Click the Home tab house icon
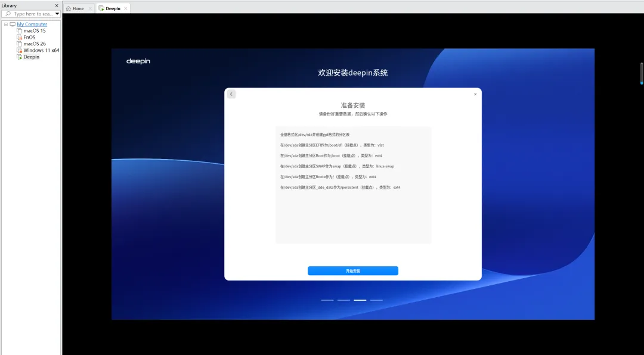Image resolution: width=644 pixels, height=355 pixels. coord(69,8)
